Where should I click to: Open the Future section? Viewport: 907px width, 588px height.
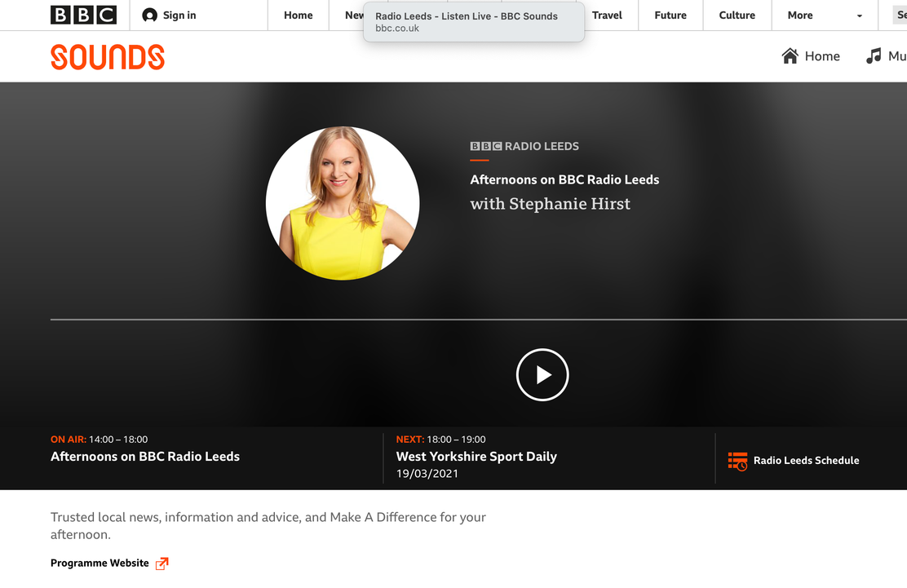click(670, 15)
